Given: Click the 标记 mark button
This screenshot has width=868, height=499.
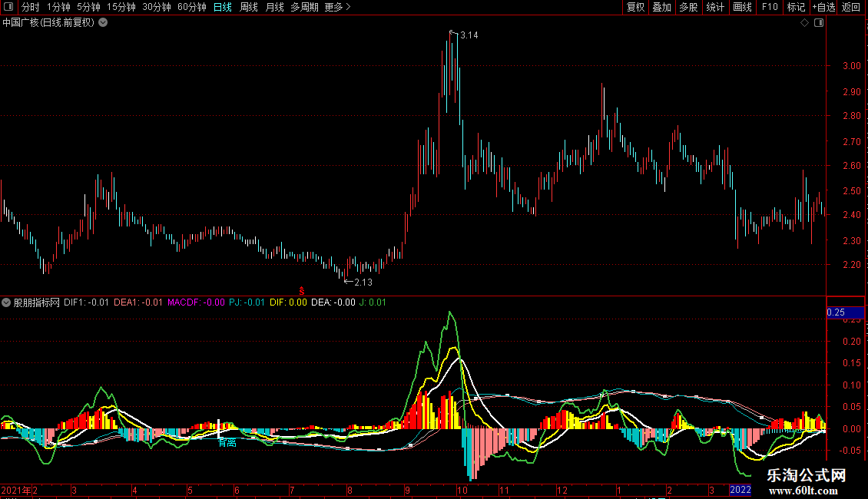Looking at the screenshot, I should [x=796, y=7].
